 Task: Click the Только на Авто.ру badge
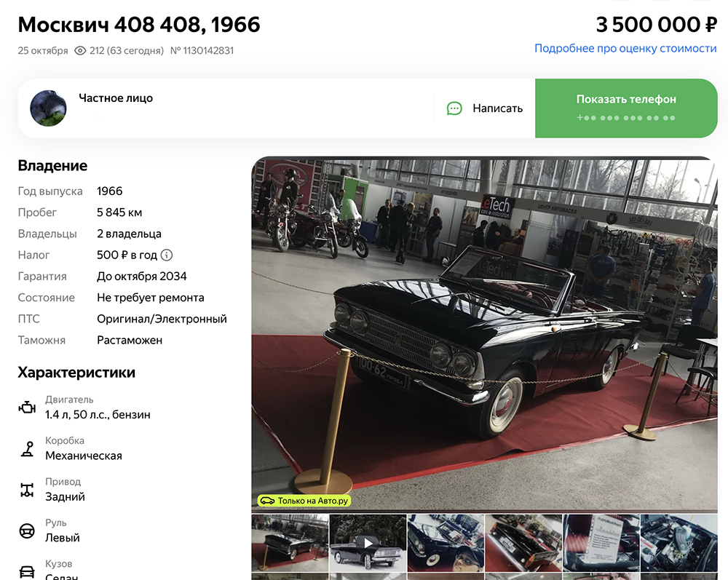[x=304, y=501]
